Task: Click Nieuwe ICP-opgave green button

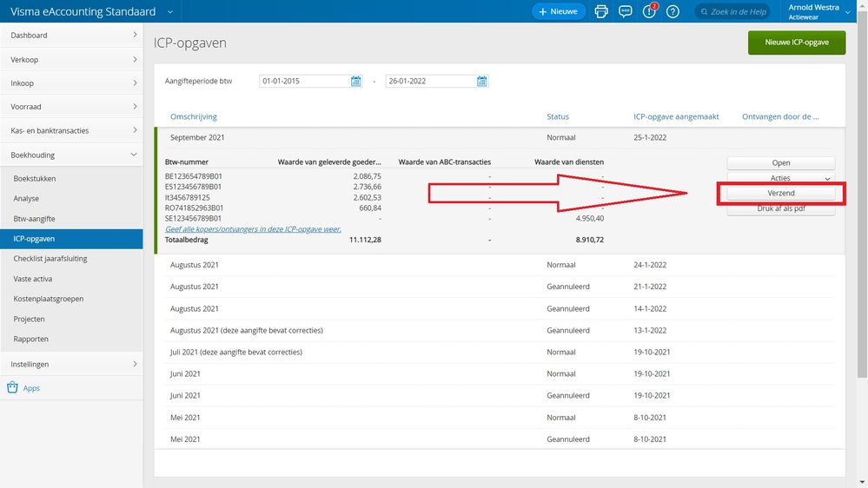Action: (796, 43)
